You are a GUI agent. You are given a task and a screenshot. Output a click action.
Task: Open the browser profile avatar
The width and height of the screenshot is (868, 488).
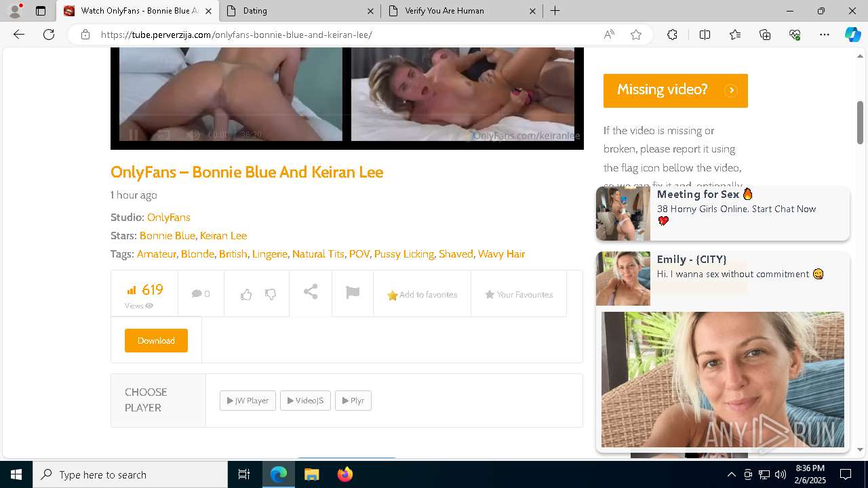click(15, 11)
